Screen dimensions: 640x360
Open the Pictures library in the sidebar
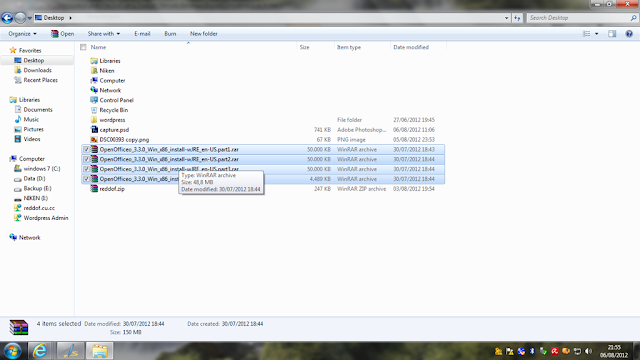tap(33, 129)
